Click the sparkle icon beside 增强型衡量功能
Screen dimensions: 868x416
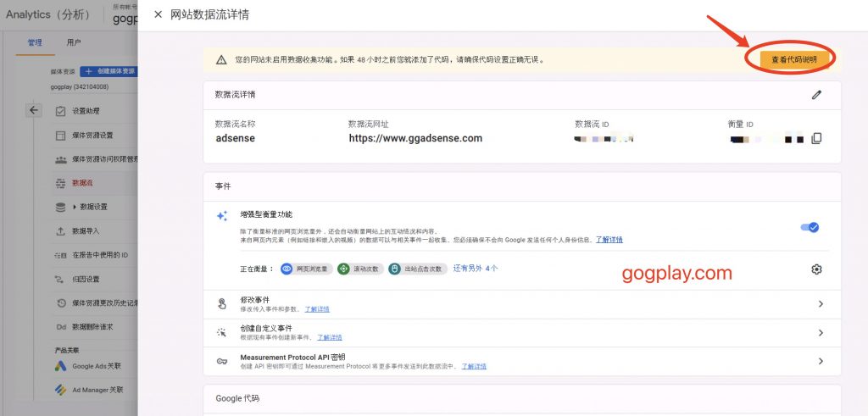coord(221,216)
